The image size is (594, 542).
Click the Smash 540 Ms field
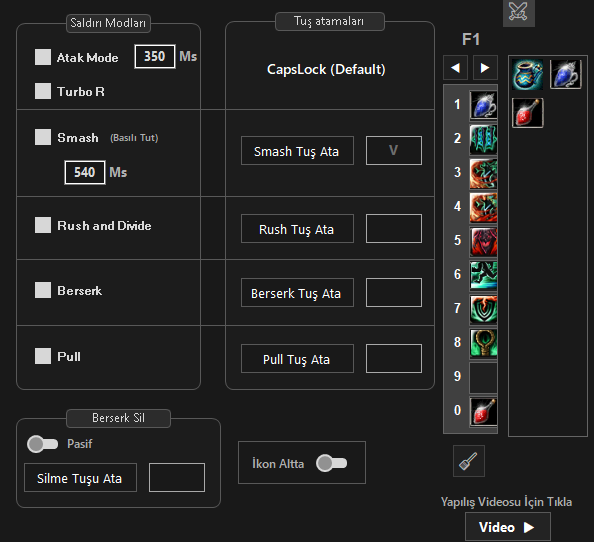pos(85,172)
